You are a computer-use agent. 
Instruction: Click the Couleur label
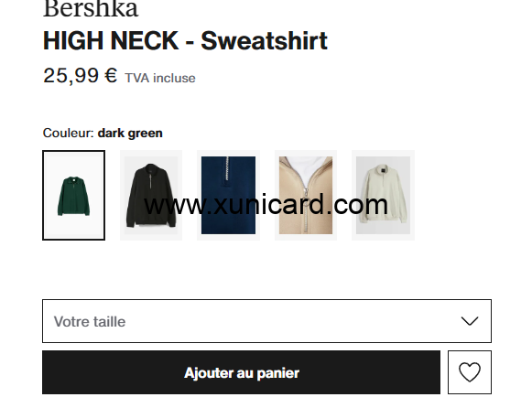(x=68, y=133)
